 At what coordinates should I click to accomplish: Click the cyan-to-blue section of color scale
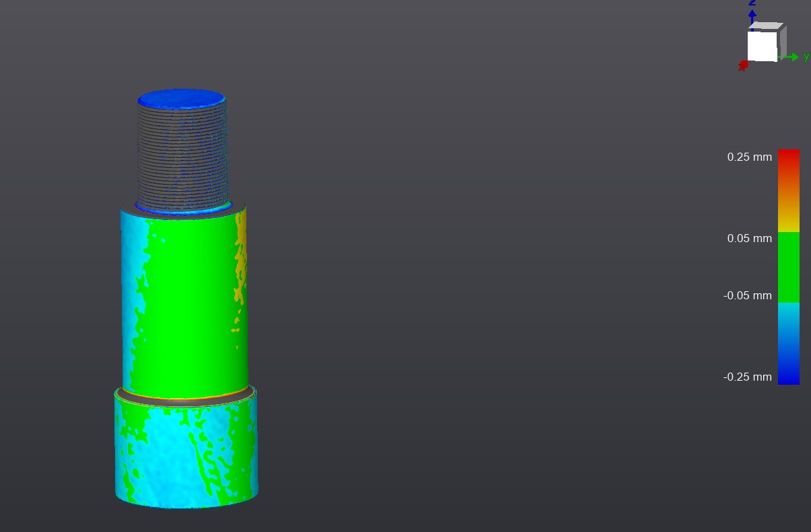788,343
